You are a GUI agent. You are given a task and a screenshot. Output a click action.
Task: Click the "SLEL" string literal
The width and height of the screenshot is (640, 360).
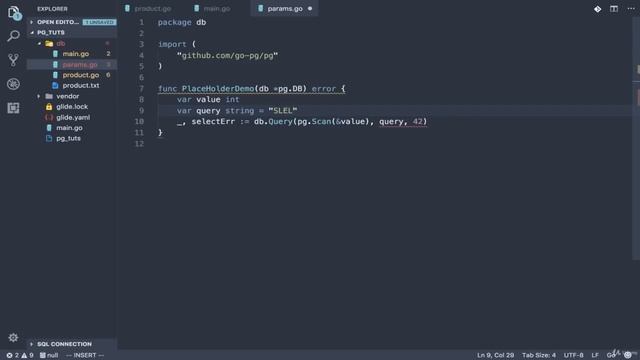283,111
